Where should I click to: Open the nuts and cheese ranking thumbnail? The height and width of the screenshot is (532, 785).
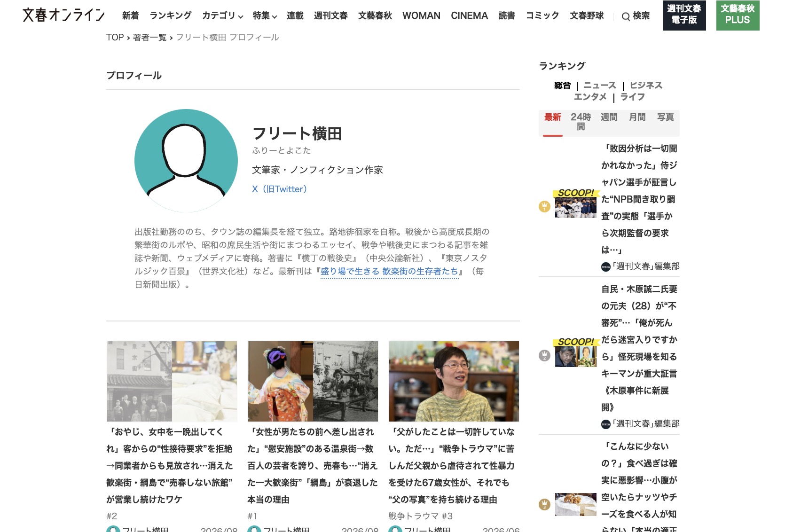click(576, 504)
